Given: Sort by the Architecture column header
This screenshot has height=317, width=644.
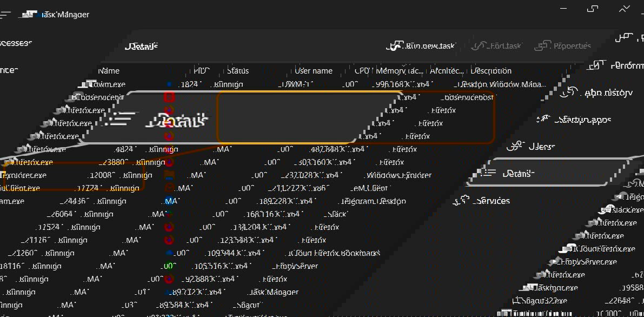Looking at the screenshot, I should click(447, 71).
